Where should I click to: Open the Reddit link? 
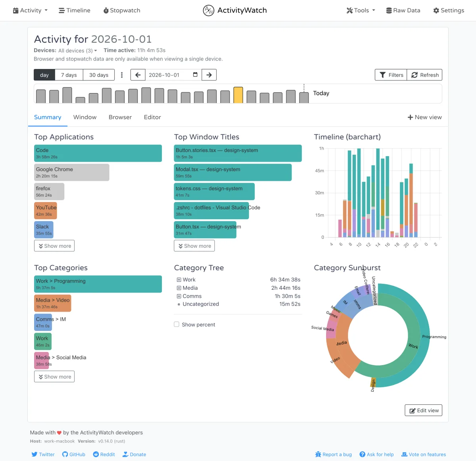click(104, 454)
